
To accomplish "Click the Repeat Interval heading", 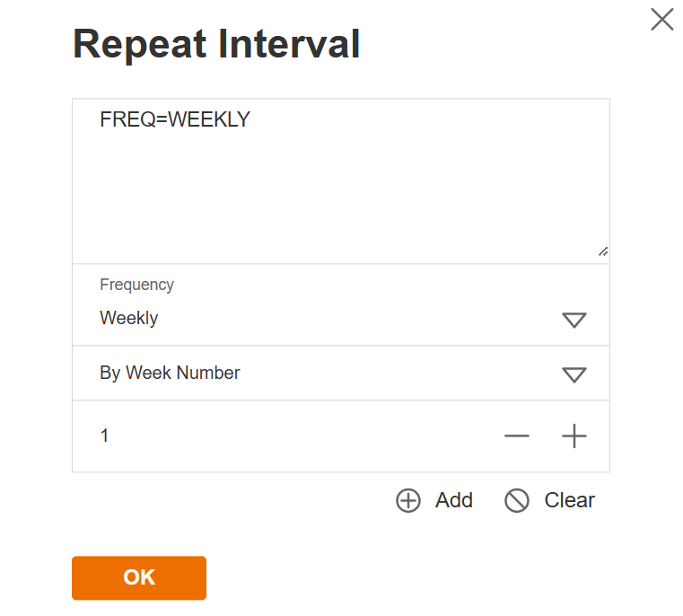I will 216,44.
